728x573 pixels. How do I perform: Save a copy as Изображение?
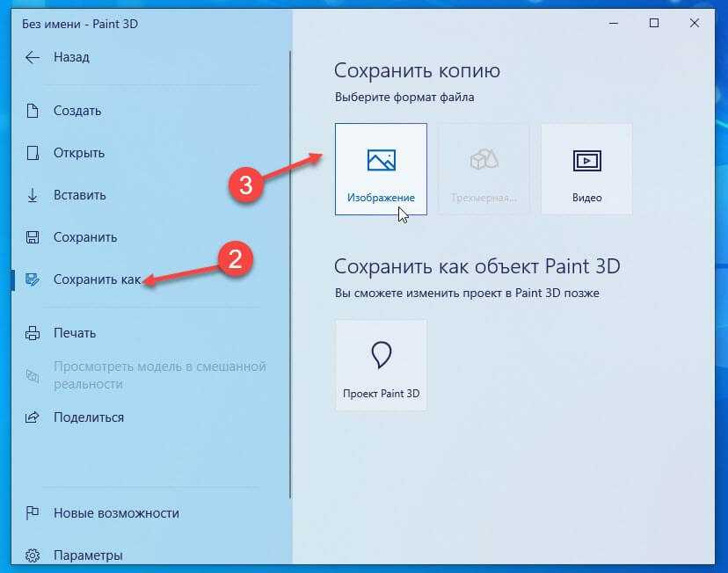382,198
